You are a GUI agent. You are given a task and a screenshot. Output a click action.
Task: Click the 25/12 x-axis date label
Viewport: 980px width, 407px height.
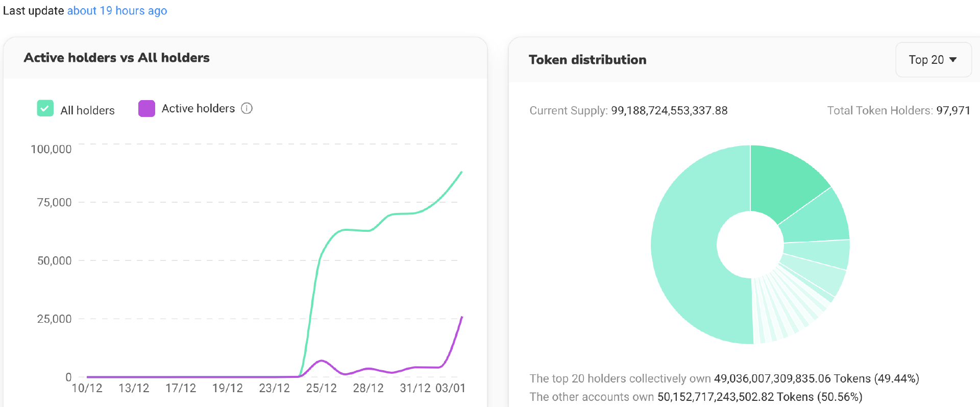coord(322,388)
